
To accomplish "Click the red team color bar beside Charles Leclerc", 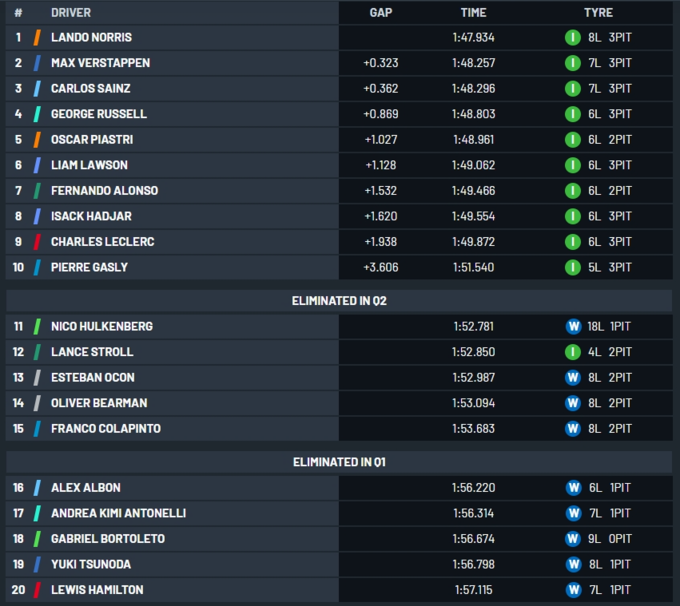I will pyautogui.click(x=37, y=242).
